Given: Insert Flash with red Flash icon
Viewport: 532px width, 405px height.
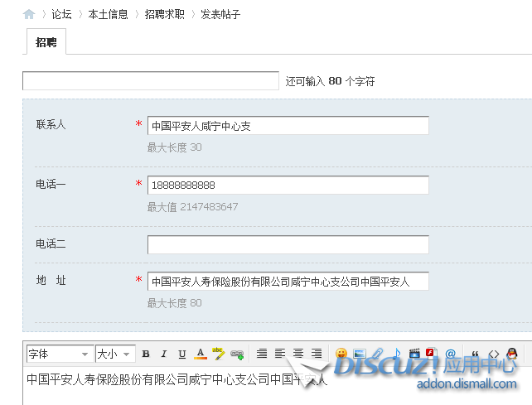Looking at the screenshot, I should 432,353.
